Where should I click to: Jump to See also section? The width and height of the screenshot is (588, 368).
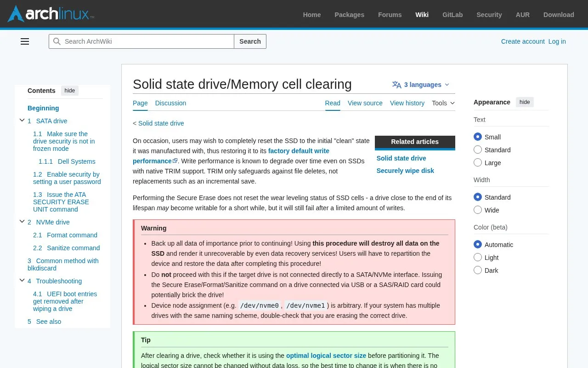(x=44, y=322)
